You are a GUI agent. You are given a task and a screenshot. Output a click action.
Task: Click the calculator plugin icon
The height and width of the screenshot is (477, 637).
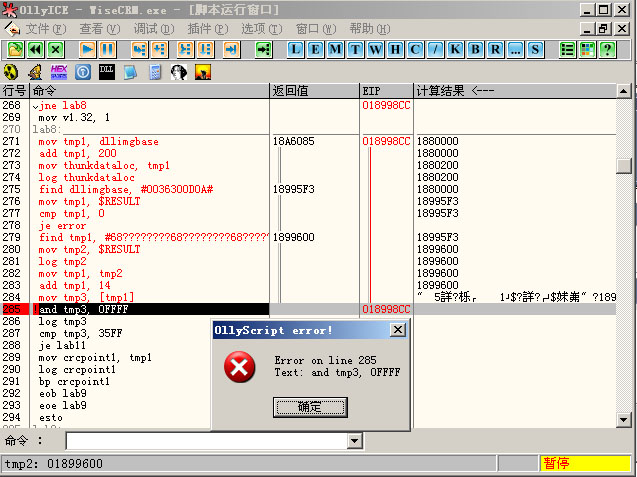[155, 72]
